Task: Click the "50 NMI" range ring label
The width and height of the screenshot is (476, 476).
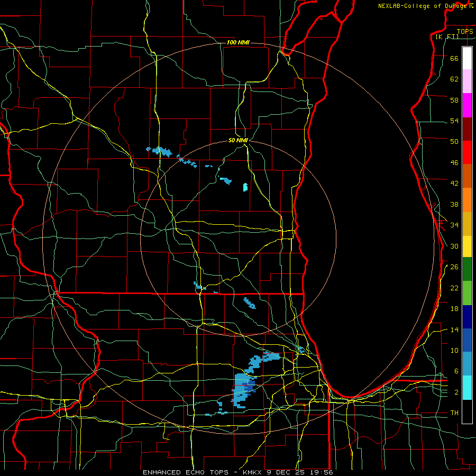Action: point(238,140)
